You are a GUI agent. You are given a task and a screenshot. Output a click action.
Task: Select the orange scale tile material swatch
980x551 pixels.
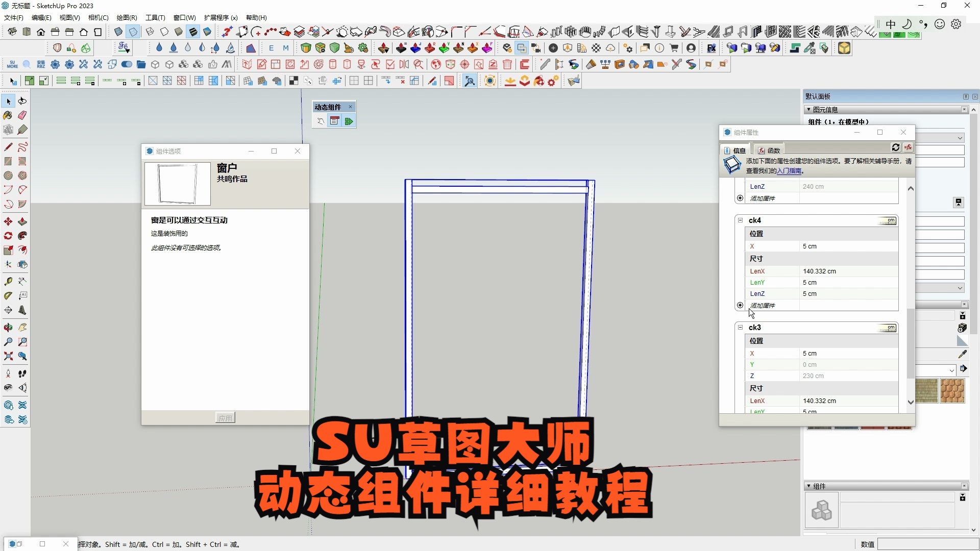pos(952,391)
